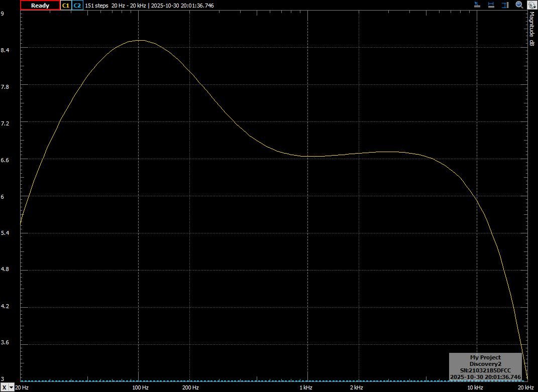Expand the X cursor dropdown arrow

(11, 387)
